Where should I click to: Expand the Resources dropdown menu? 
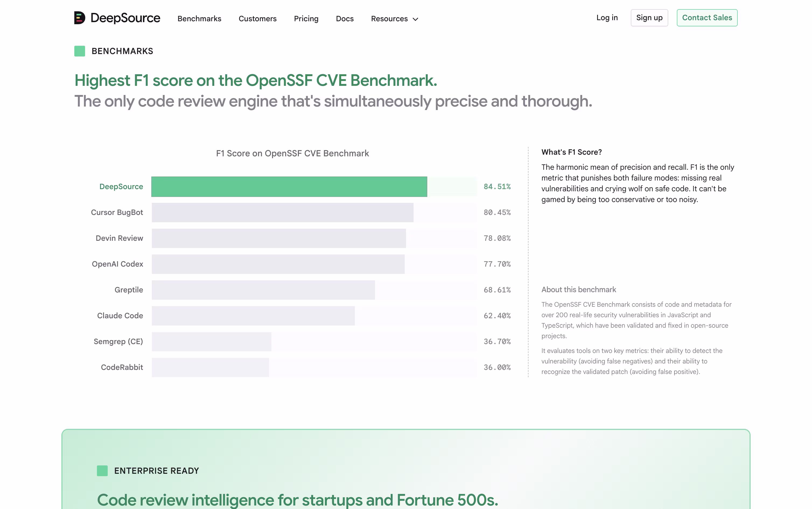[395, 19]
